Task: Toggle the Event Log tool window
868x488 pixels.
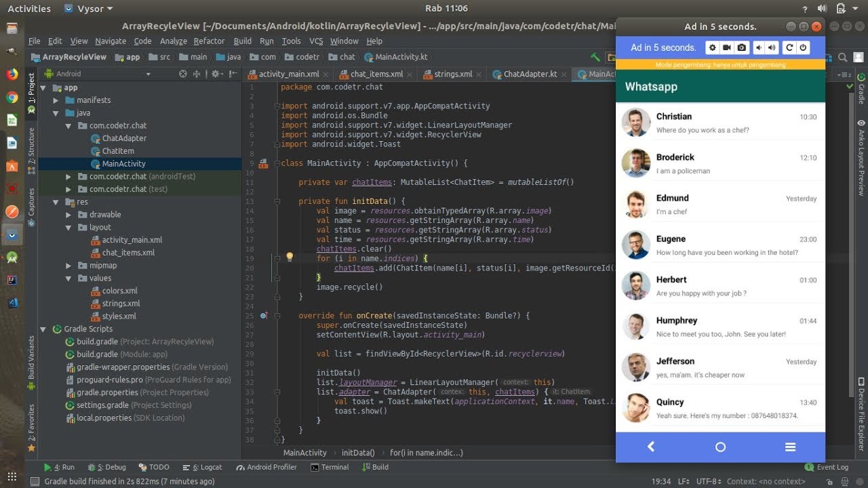Action: point(827,467)
